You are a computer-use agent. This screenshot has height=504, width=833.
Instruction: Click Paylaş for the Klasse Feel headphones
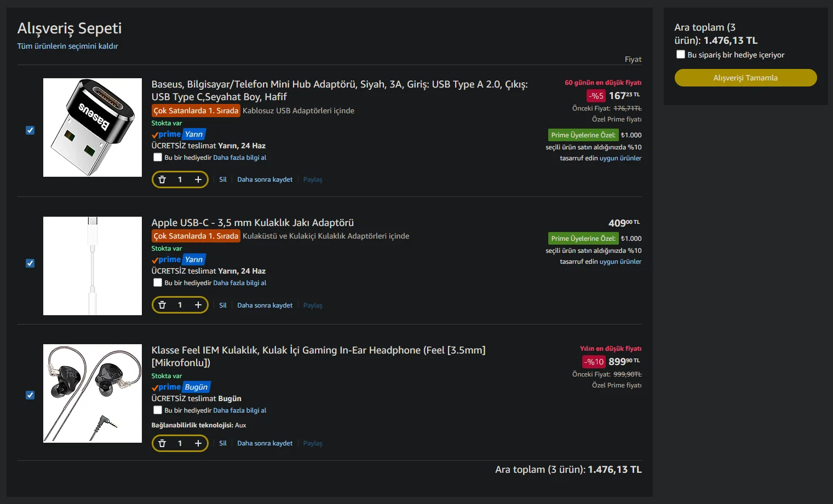[313, 443]
